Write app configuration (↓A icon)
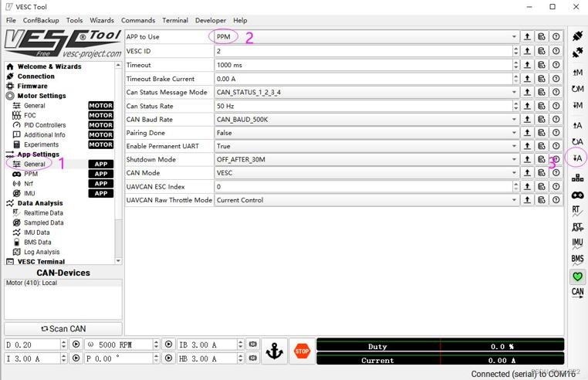Screen dimensions: 588x380 click(577, 158)
